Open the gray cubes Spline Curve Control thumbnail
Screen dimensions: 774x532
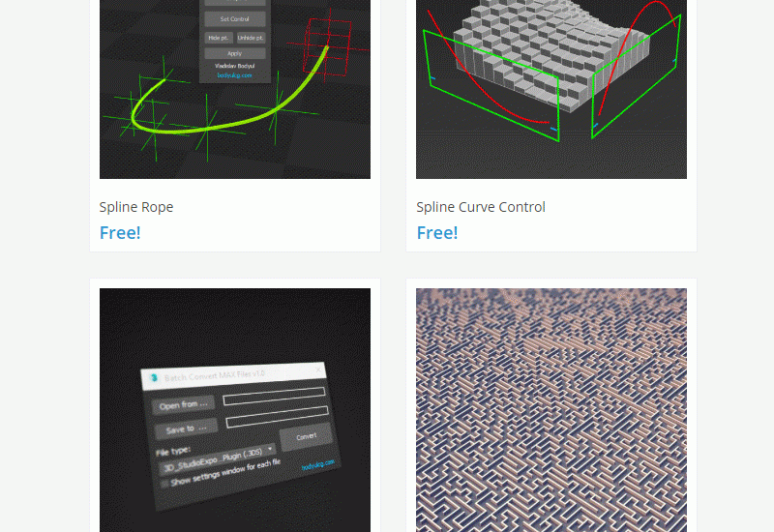click(551, 89)
